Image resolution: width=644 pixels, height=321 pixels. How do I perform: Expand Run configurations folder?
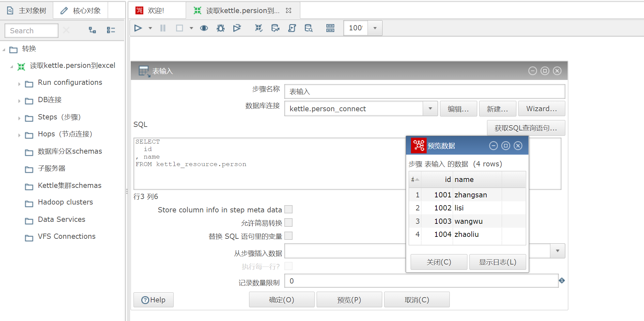[x=19, y=84]
